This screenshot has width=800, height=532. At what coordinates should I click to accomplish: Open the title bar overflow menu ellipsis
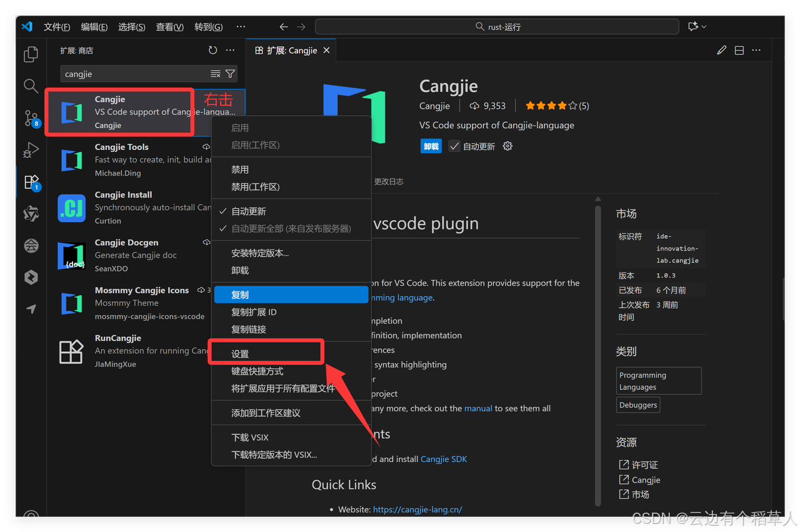tap(241, 27)
